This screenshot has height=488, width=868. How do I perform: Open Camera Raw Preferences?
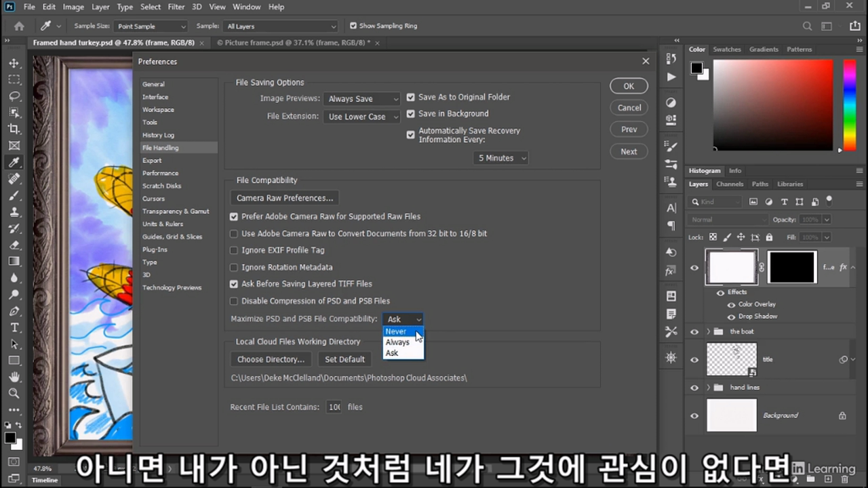[285, 199]
